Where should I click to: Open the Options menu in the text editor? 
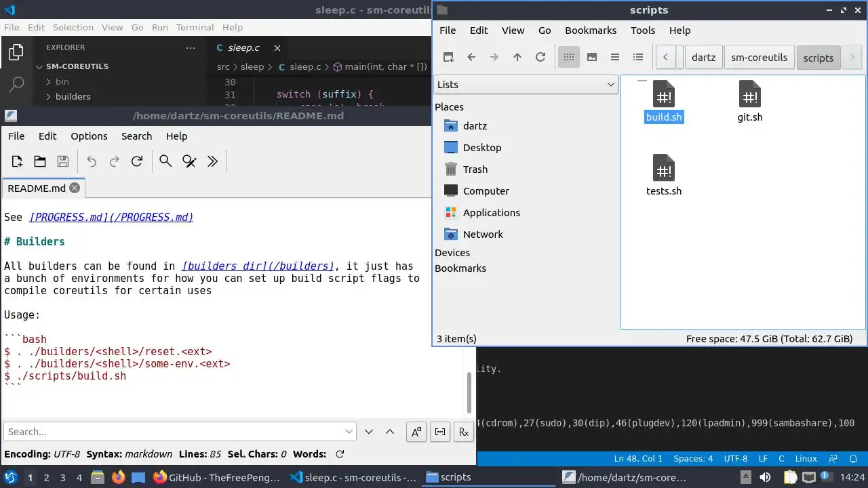[89, 136]
